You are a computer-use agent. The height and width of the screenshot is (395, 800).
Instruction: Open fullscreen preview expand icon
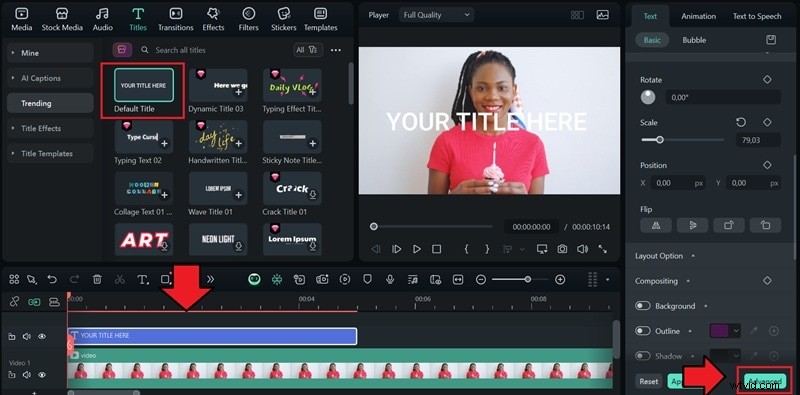pyautogui.click(x=603, y=249)
